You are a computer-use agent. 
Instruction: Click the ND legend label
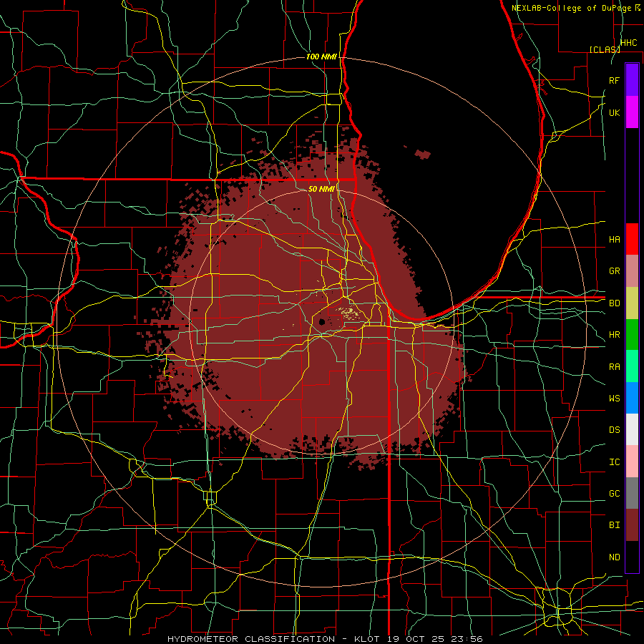[614, 557]
